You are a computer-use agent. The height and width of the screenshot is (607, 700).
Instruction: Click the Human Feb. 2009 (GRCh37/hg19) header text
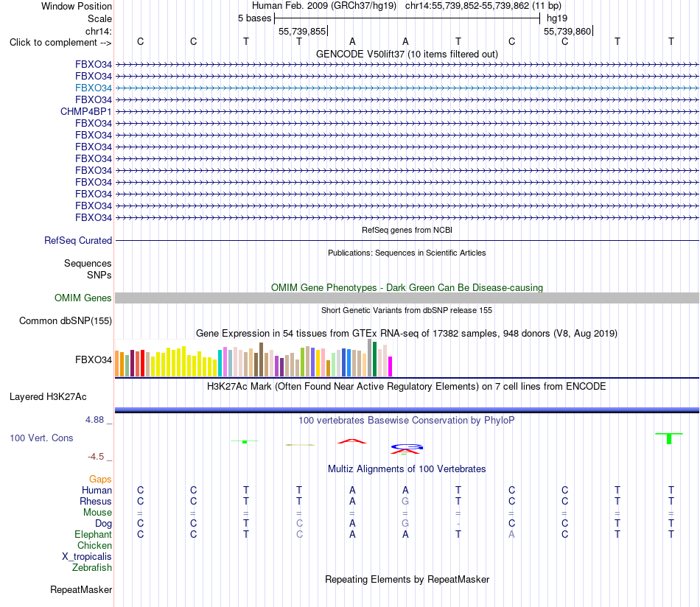click(324, 6)
